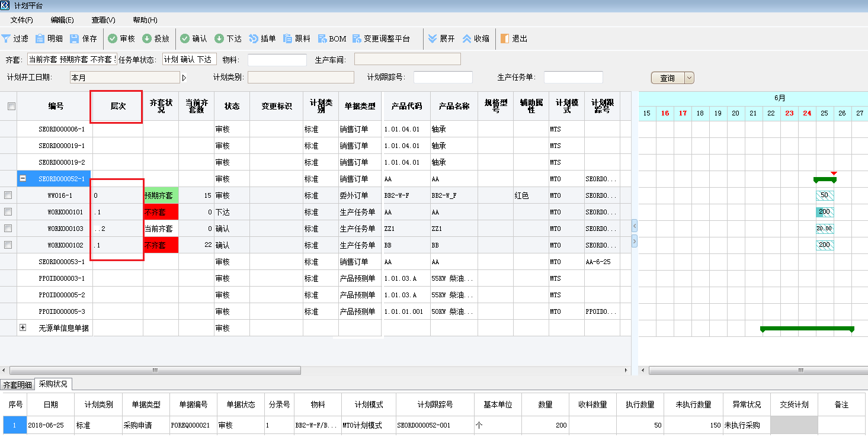868x437 pixels.
Task: Click the 单据类型 column header
Action: [x=360, y=107]
